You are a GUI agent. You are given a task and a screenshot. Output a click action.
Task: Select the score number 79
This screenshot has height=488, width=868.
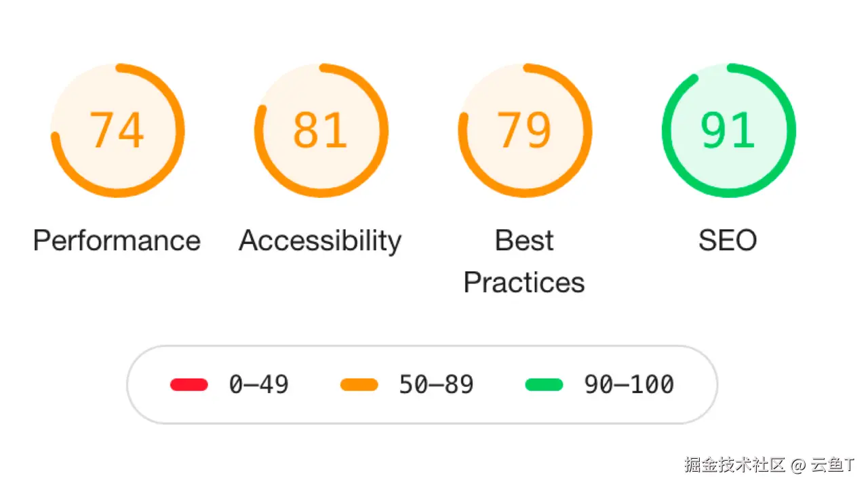[x=525, y=130]
